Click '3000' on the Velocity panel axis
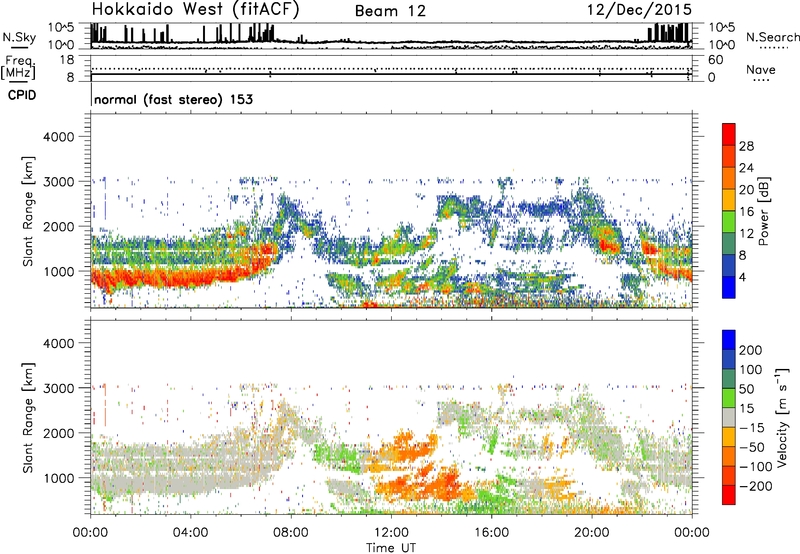The image size is (800, 554). [58, 388]
